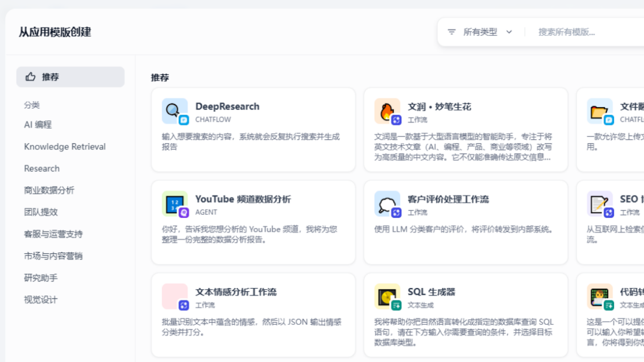
Task: Click the agent badge on the YouTube icon
Action: pyautogui.click(x=184, y=213)
